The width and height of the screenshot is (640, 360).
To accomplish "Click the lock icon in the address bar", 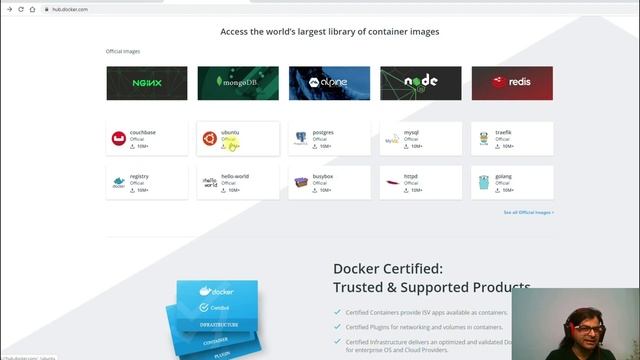I will (47, 9).
